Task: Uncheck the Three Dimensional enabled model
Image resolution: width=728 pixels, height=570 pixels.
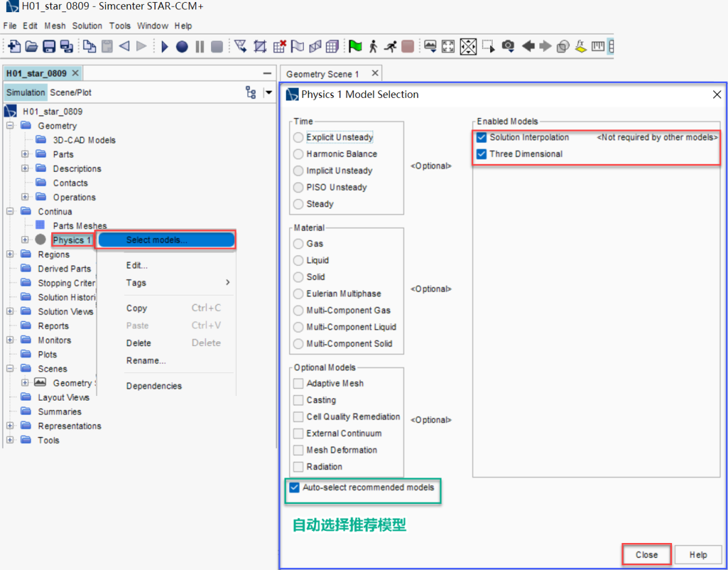Action: point(481,154)
